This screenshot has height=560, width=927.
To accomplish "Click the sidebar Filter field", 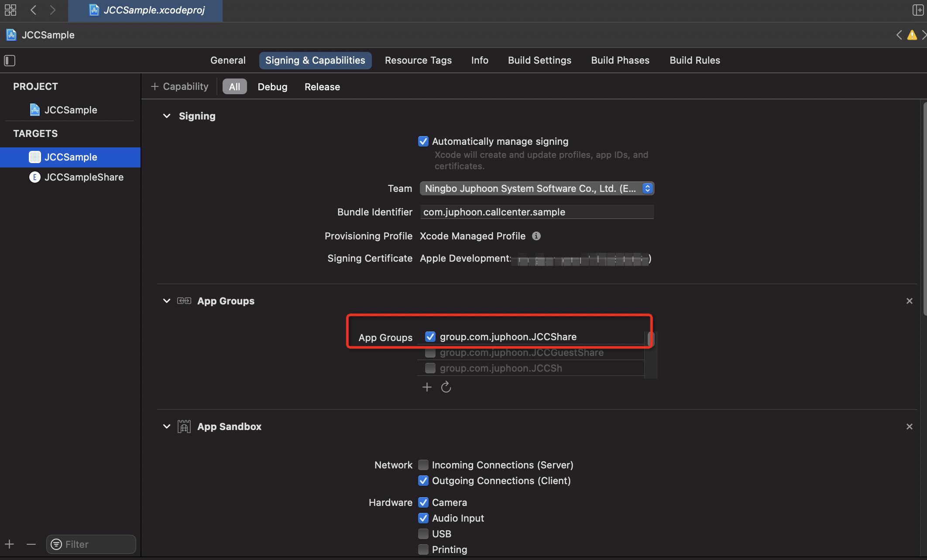I will click(x=91, y=544).
